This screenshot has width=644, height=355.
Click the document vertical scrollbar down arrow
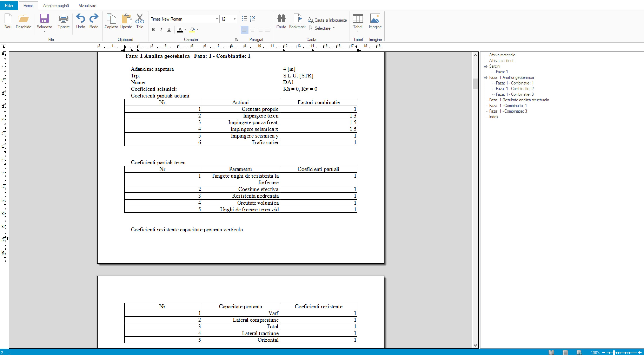(475, 346)
